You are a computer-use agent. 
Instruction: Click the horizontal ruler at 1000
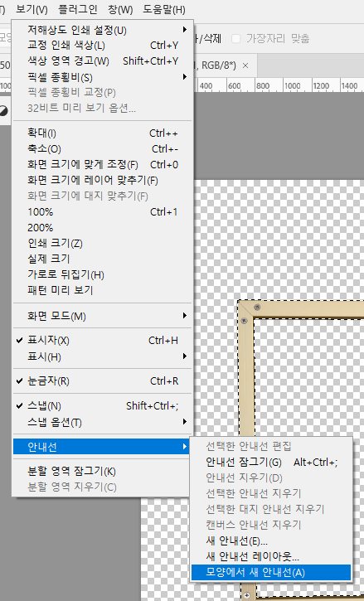click(x=292, y=86)
